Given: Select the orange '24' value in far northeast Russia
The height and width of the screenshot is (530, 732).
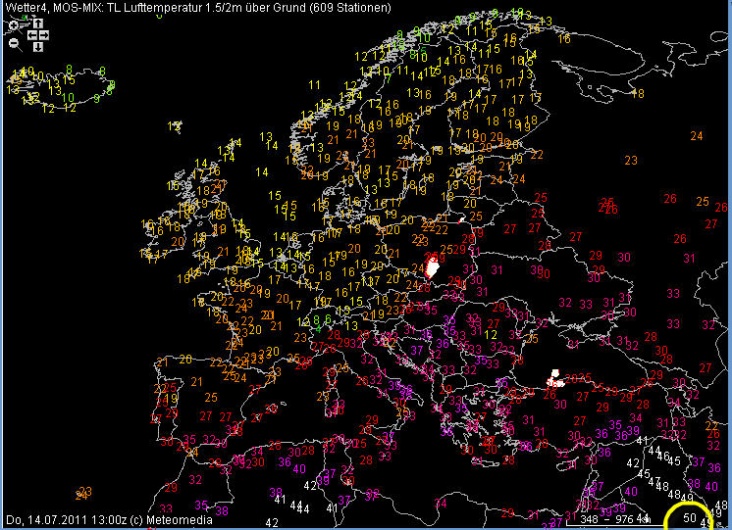Looking at the screenshot, I should tap(697, 136).
